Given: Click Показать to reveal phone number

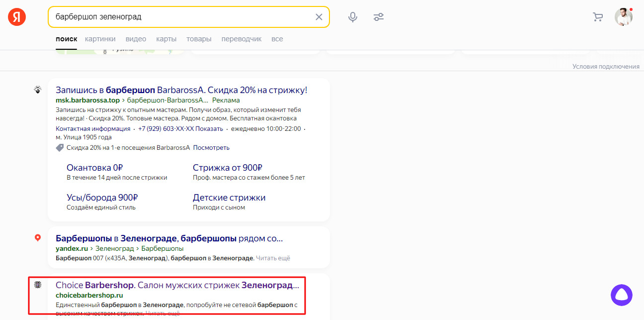Looking at the screenshot, I should [x=209, y=128].
